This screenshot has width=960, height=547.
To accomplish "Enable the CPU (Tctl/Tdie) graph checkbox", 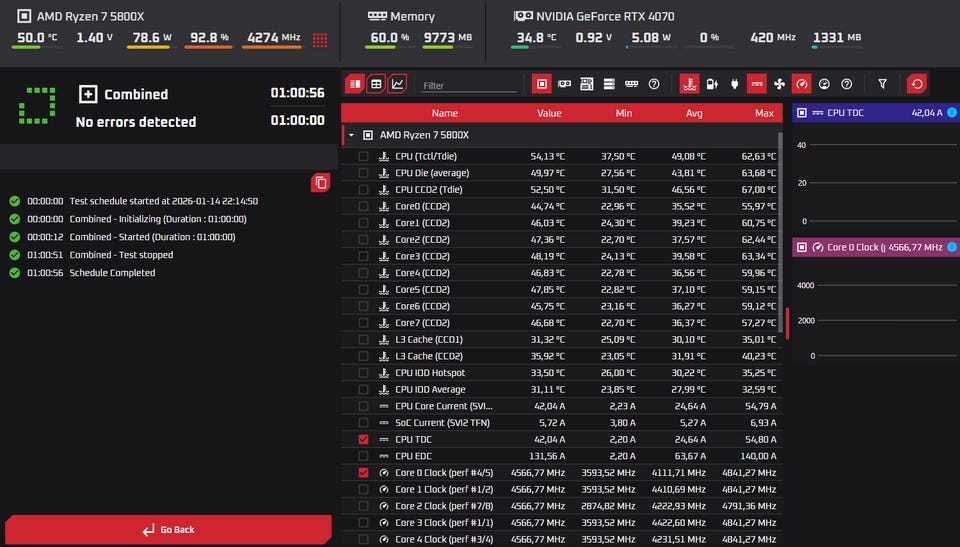I will click(363, 156).
